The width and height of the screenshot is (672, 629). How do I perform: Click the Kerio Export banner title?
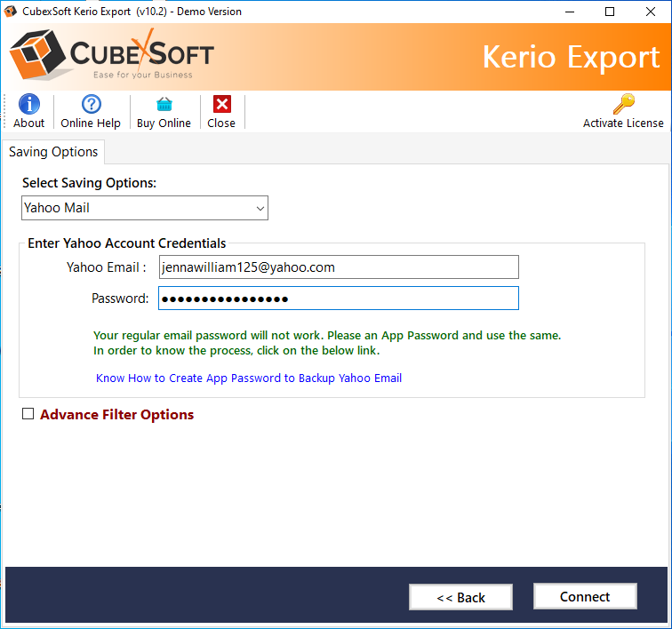[x=571, y=57]
